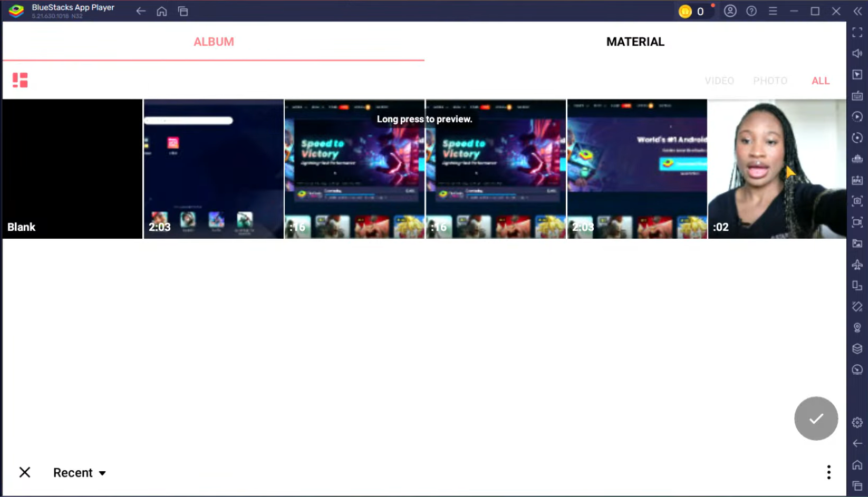Click the sidebar recent apps button
The image size is (868, 497).
point(857,486)
